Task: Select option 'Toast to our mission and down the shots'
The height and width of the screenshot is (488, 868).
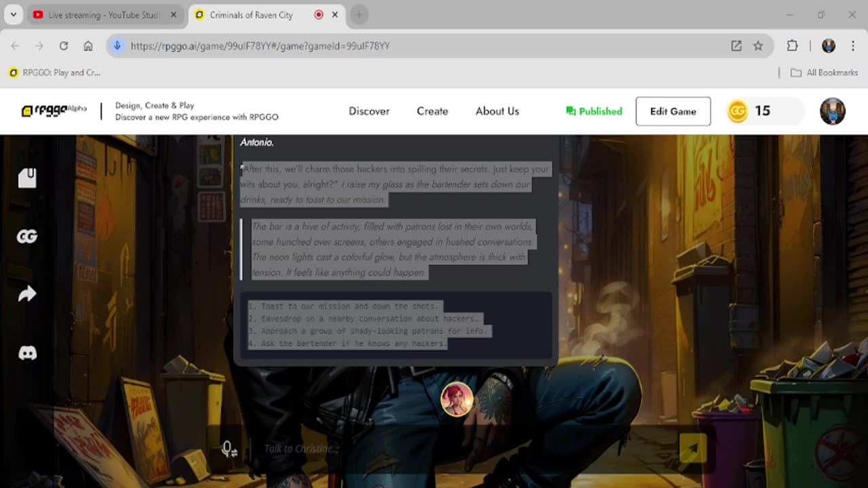Action: (x=344, y=306)
